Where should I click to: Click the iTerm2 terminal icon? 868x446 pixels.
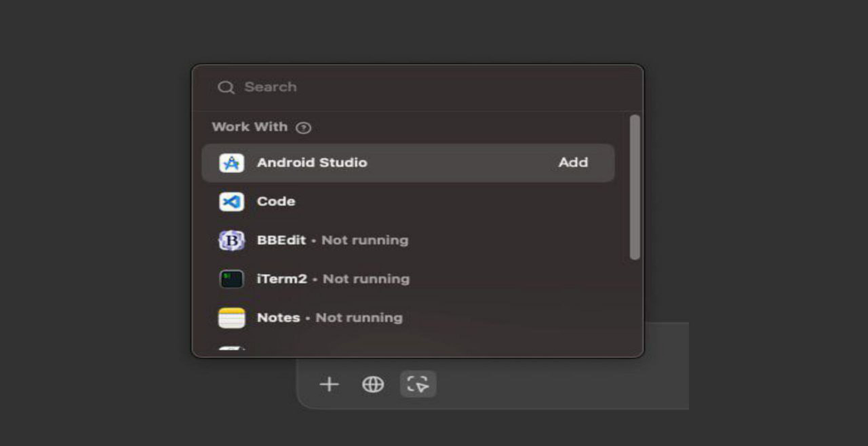(231, 279)
